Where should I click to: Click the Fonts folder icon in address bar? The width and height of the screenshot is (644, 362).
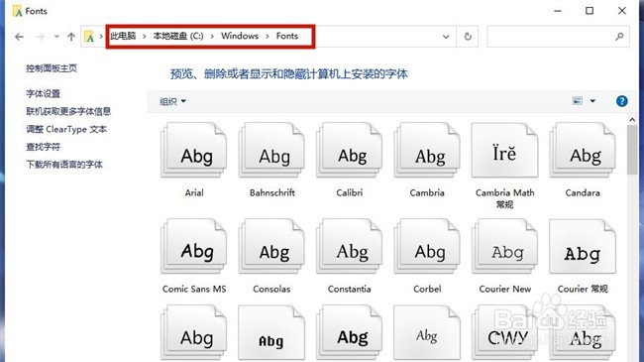(x=89, y=37)
